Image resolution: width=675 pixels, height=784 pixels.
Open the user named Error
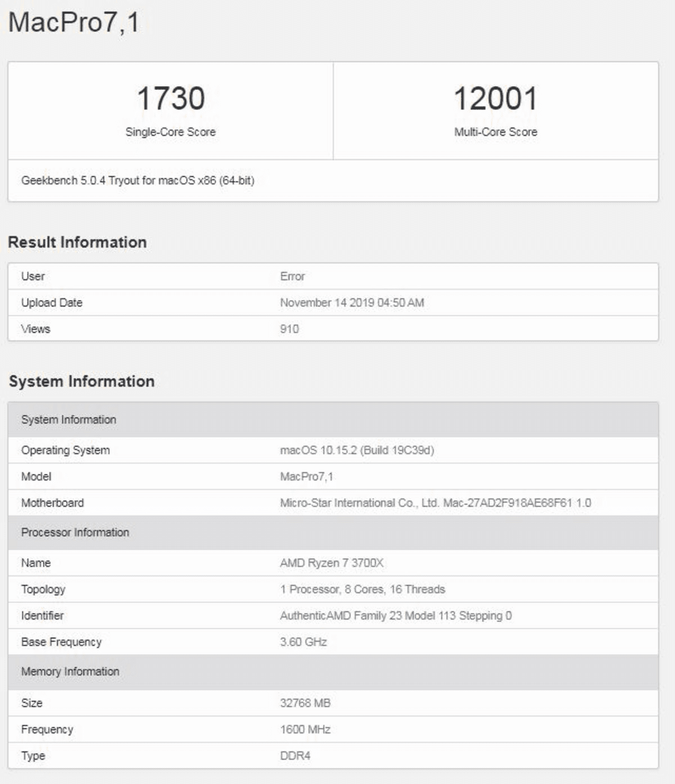[x=292, y=276]
